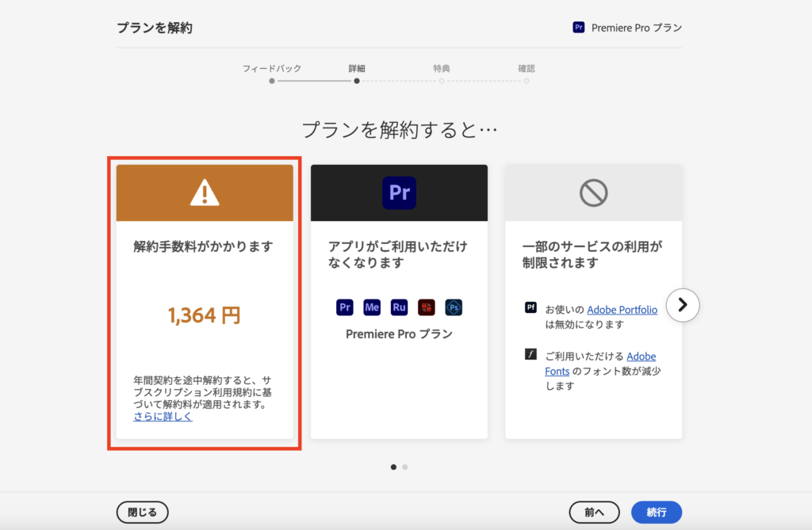This screenshot has width=812, height=530.
Task: Click the 1,364 円 cancellation fee amount
Action: [205, 315]
